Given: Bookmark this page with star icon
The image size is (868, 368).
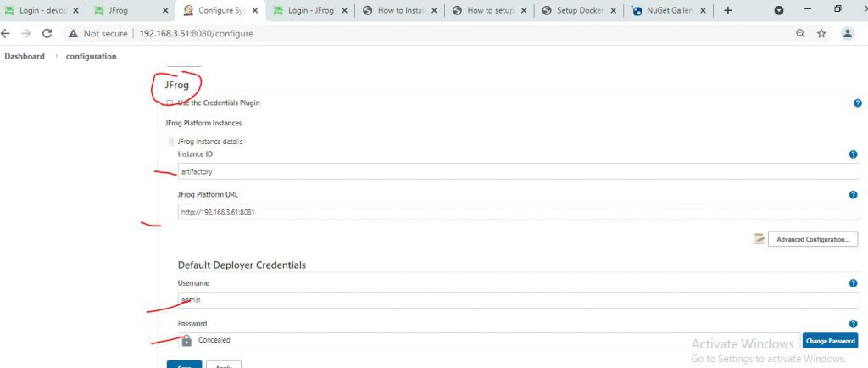Looking at the screenshot, I should 821,33.
